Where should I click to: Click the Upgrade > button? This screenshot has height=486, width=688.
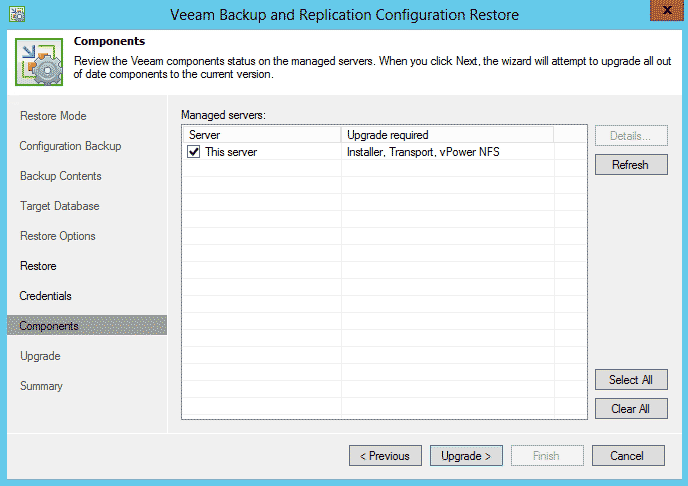tap(466, 456)
